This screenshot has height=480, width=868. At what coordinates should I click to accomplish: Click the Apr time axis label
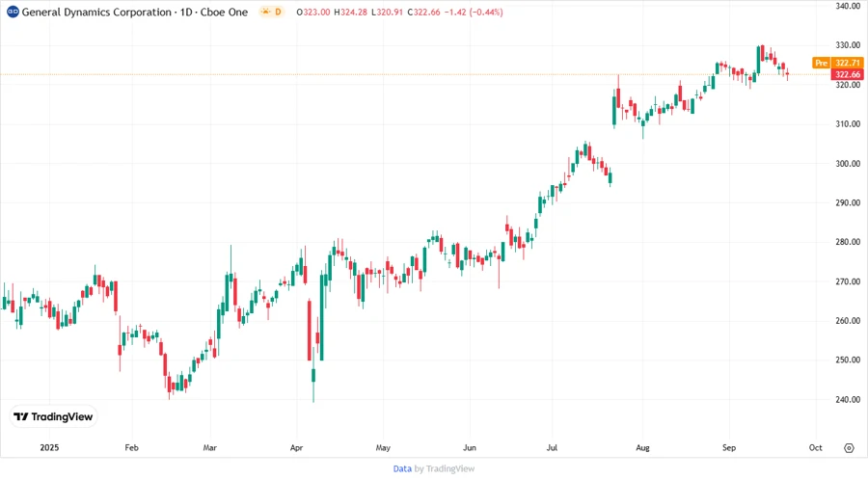pos(296,448)
